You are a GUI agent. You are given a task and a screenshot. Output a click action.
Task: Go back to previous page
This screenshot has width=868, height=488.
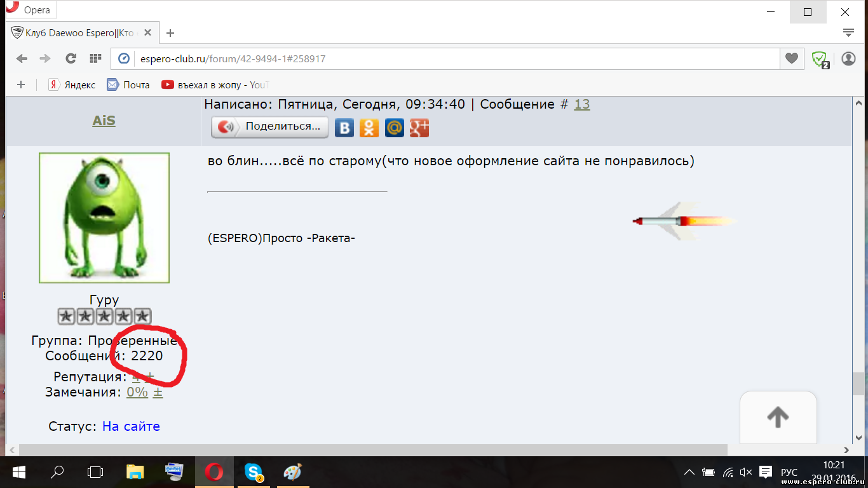click(x=22, y=58)
